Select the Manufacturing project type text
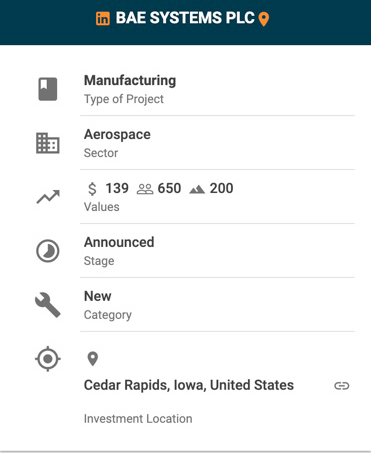Screen dimensions: 371x453 click(x=130, y=81)
